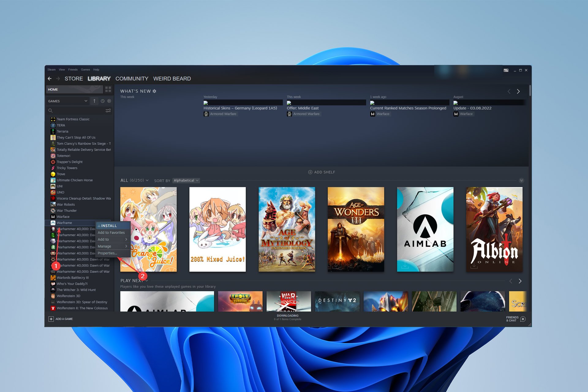Screen dimensions: 588x392
Task: Open the Games menu
Action: (x=85, y=70)
